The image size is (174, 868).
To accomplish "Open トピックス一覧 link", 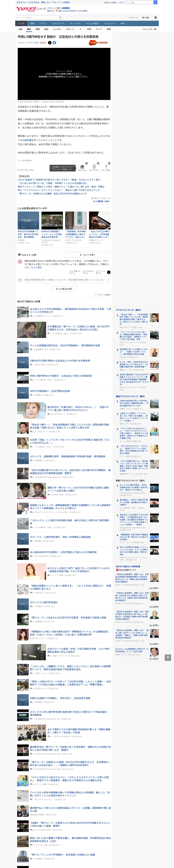I will pos(149,29).
